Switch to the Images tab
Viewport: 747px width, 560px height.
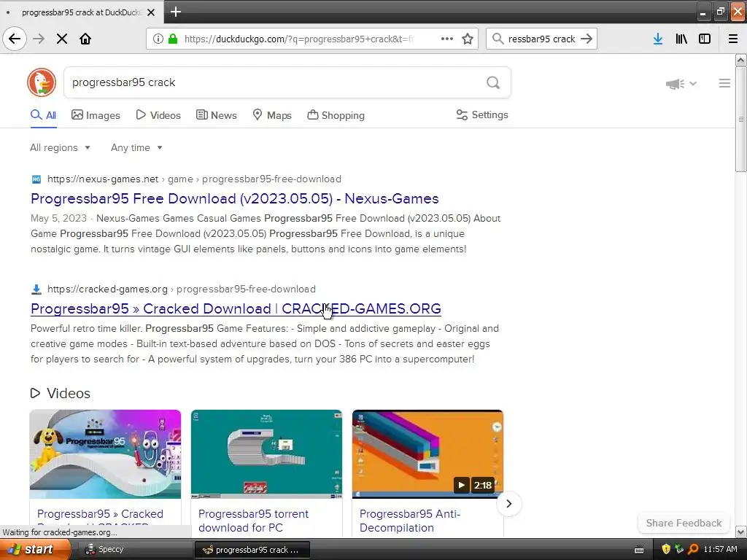(96, 115)
